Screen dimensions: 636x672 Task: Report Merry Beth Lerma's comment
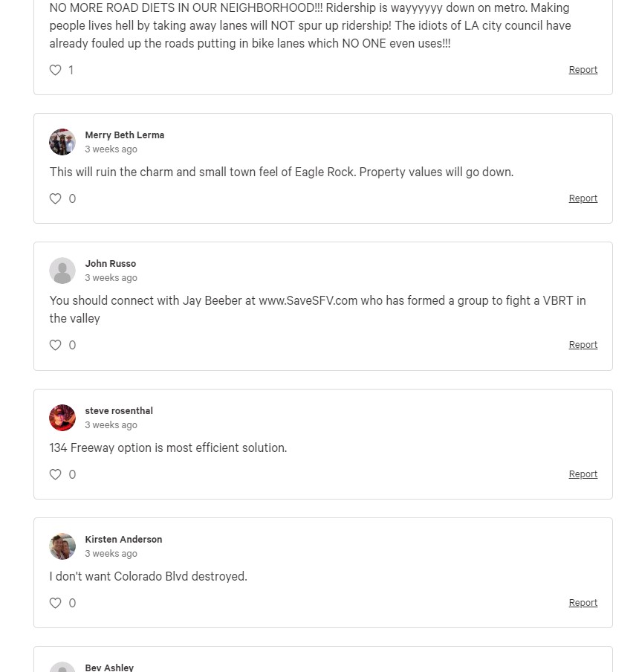583,198
